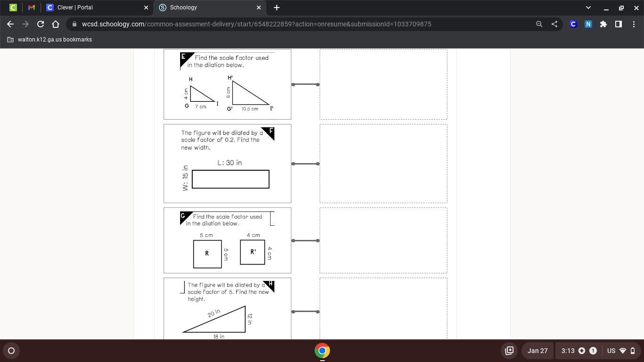Switch to the Gmail tab
The width and height of the screenshot is (644, 362).
click(x=32, y=8)
